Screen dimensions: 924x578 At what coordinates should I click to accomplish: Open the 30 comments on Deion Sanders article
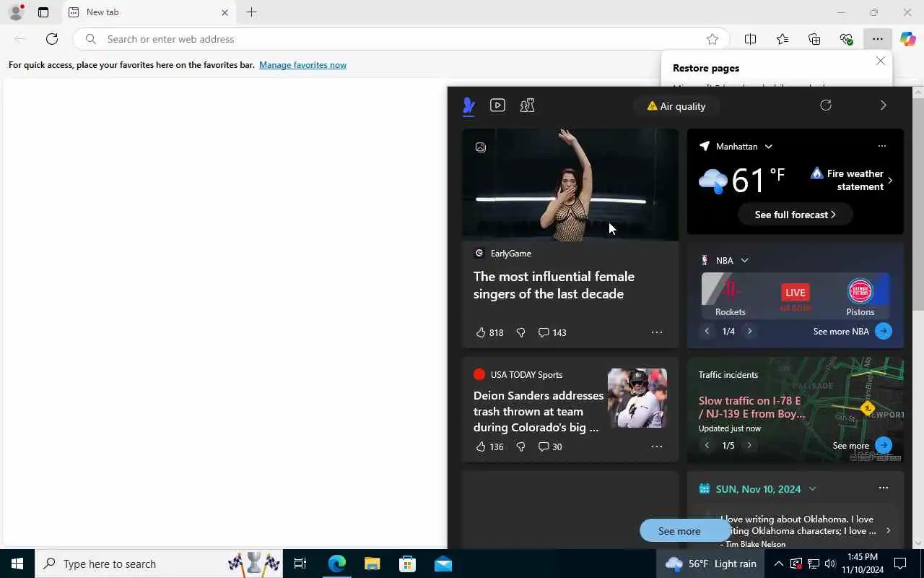tap(550, 447)
